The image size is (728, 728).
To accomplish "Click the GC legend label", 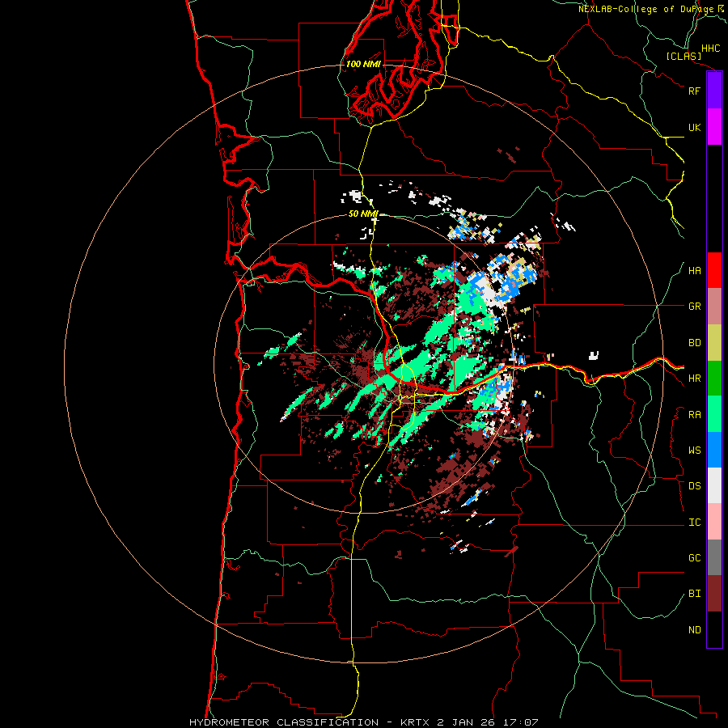I will pyautogui.click(x=694, y=558).
